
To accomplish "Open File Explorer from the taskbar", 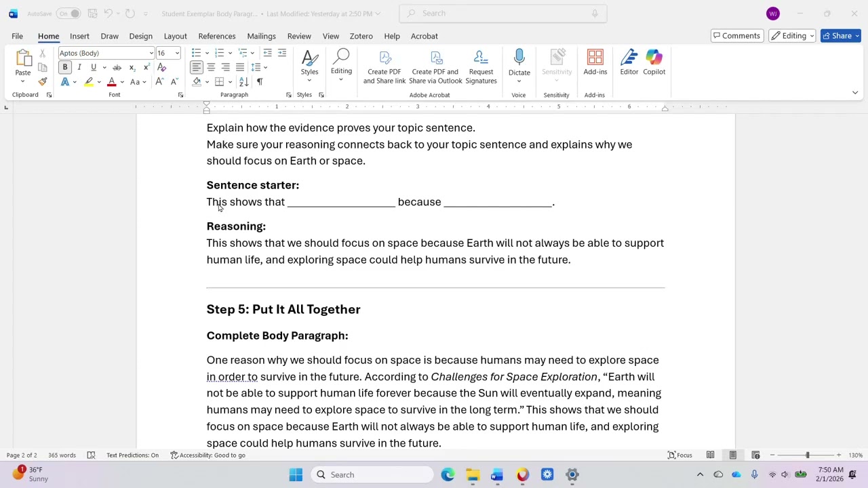I will pyautogui.click(x=473, y=474).
